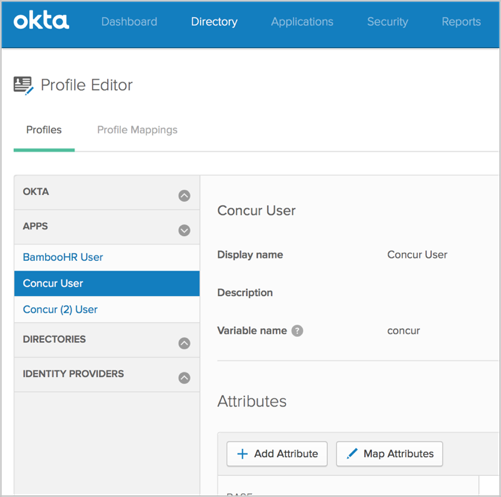Screen dimensions: 501x497
Task: Open the Security menu
Action: pyautogui.click(x=387, y=22)
